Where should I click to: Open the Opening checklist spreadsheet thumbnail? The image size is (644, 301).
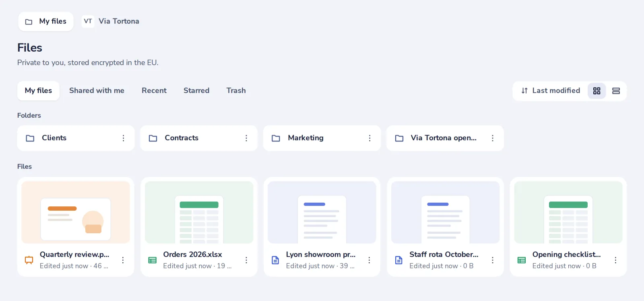pos(568,212)
